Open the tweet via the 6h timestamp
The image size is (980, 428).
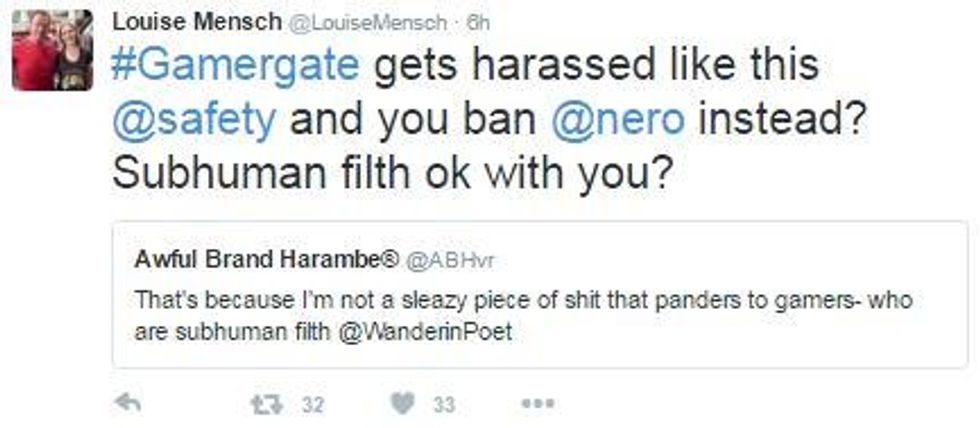(478, 23)
